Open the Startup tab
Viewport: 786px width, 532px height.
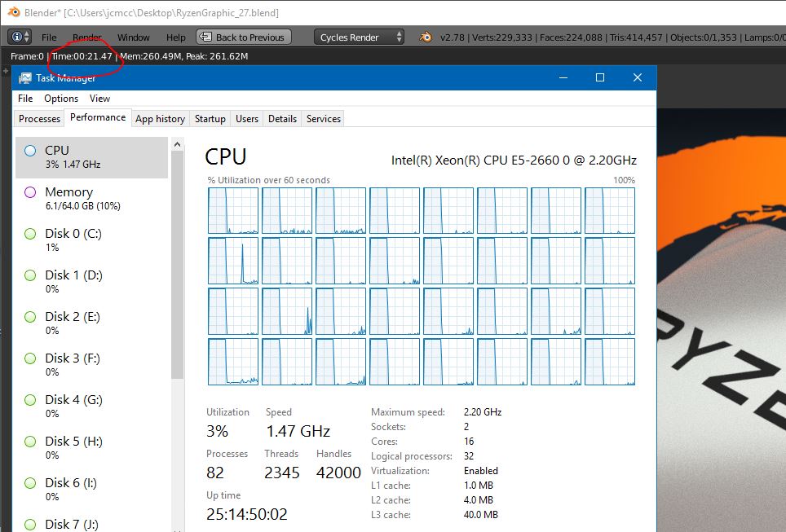pyautogui.click(x=210, y=119)
